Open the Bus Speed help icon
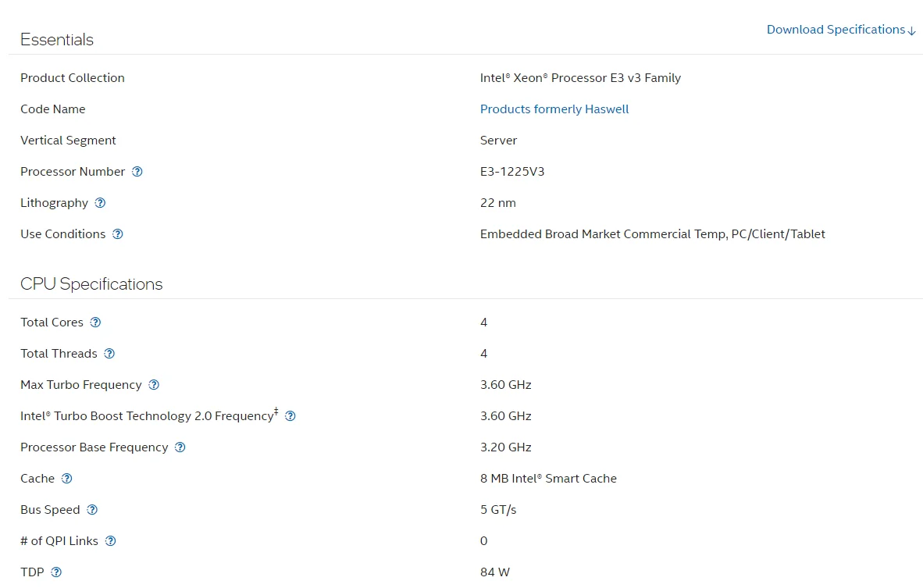 pyautogui.click(x=92, y=510)
